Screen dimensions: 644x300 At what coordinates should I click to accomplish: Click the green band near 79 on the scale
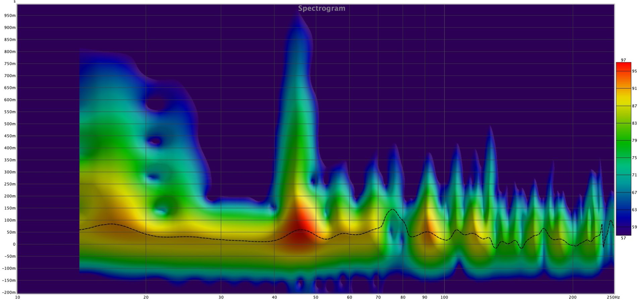623,140
